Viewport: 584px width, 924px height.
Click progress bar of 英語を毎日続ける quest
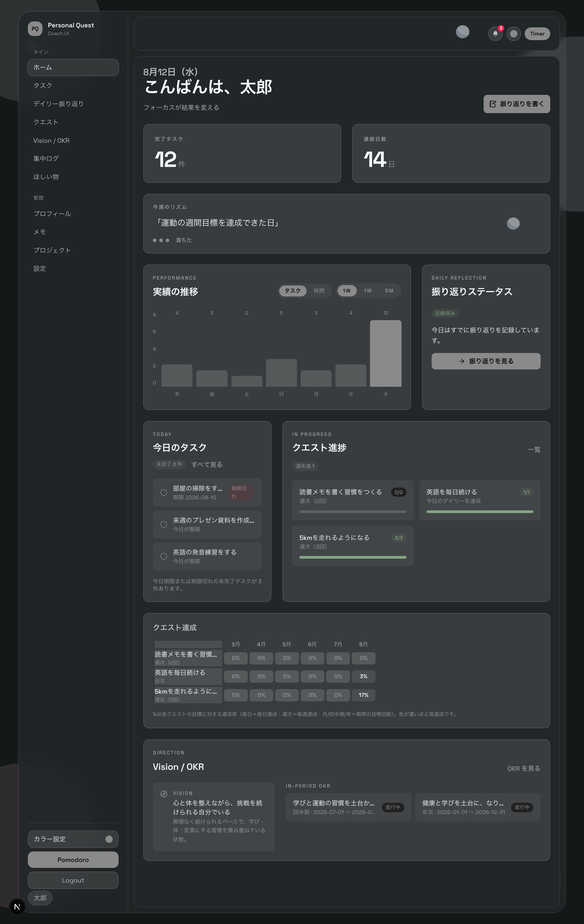click(480, 511)
